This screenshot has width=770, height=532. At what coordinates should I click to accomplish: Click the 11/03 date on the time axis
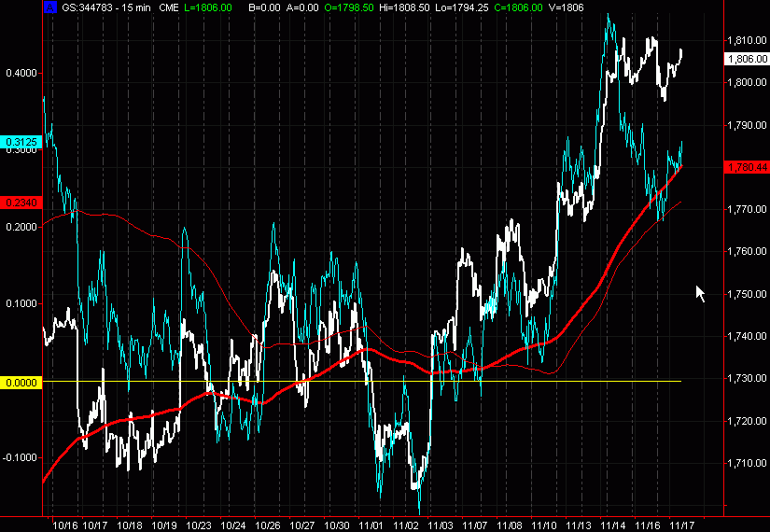(x=441, y=525)
